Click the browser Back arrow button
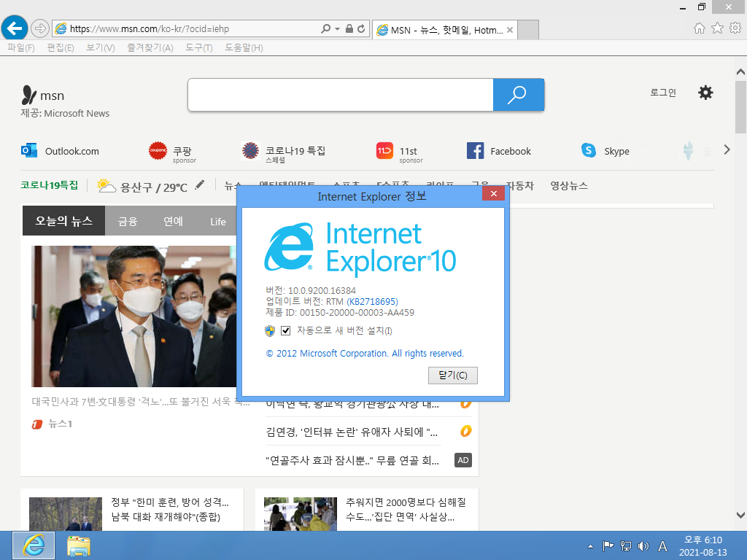Viewport: 747px width, 560px height. pyautogui.click(x=15, y=28)
